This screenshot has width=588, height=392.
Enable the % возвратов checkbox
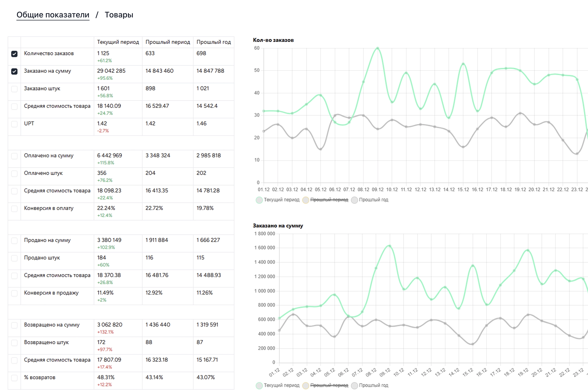pos(14,378)
